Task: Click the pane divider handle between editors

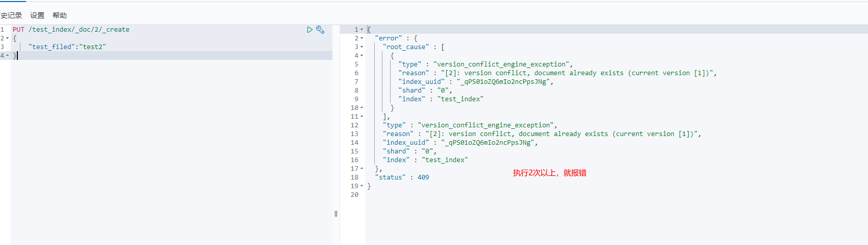Action: coord(336,214)
